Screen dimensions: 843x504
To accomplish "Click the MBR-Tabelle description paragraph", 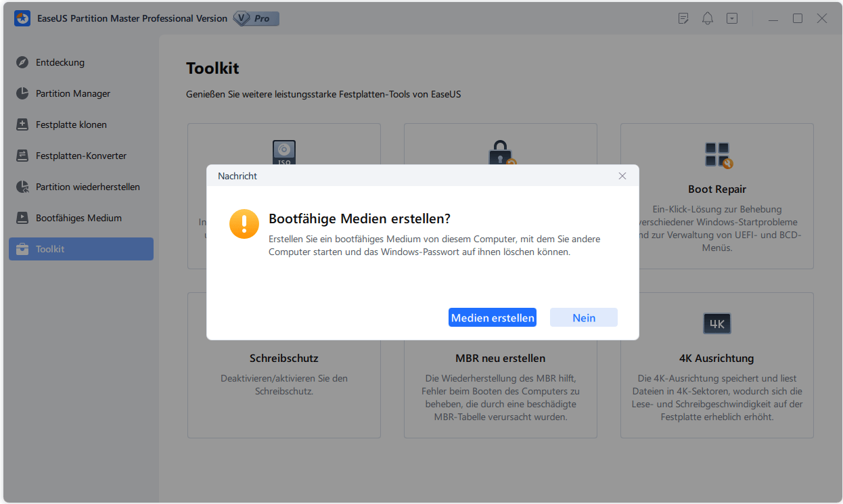I will pyautogui.click(x=501, y=398).
